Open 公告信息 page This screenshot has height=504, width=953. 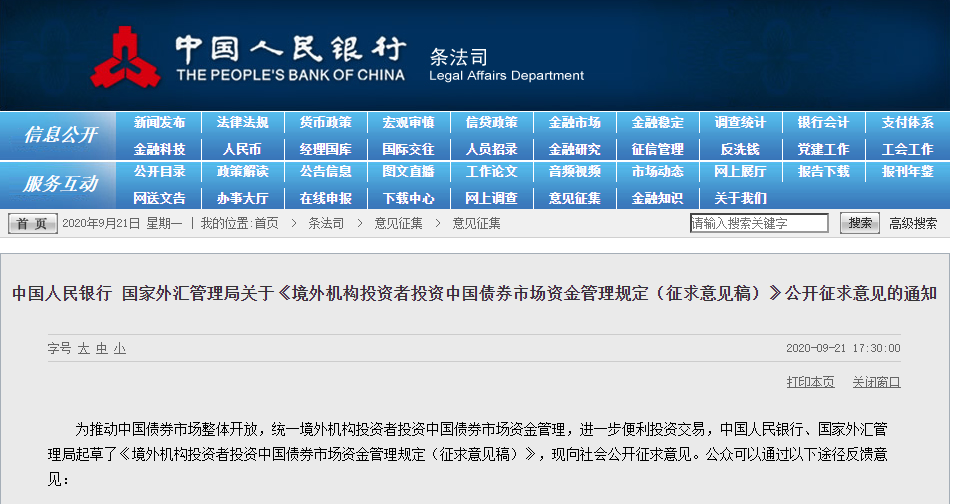tap(325, 171)
